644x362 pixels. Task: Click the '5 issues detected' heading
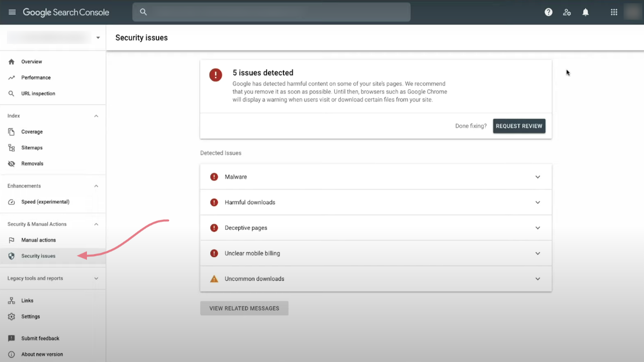click(x=263, y=73)
